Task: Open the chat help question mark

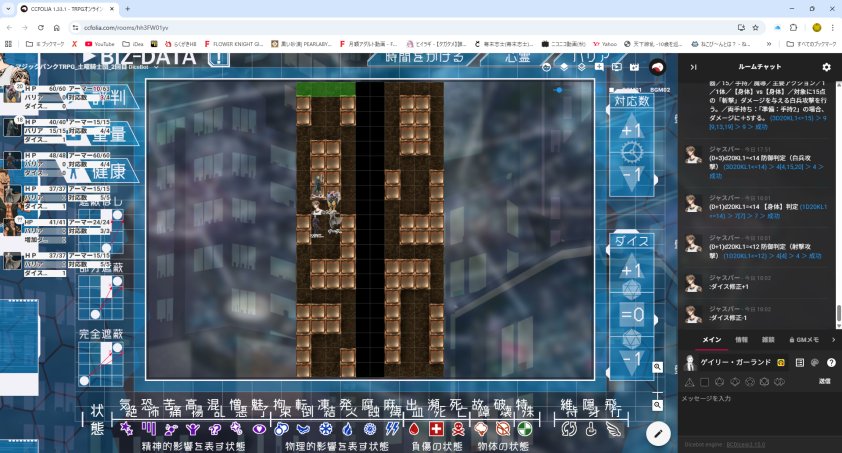Action: coord(831,362)
